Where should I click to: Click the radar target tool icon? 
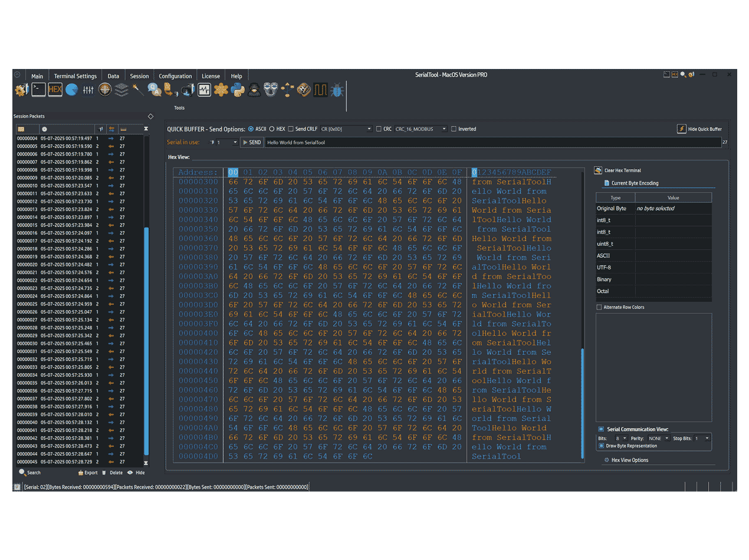coord(105,90)
